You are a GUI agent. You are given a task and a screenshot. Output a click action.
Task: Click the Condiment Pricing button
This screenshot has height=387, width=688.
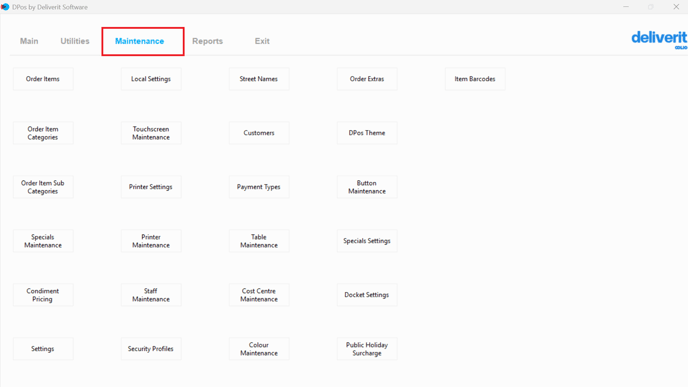(x=43, y=295)
